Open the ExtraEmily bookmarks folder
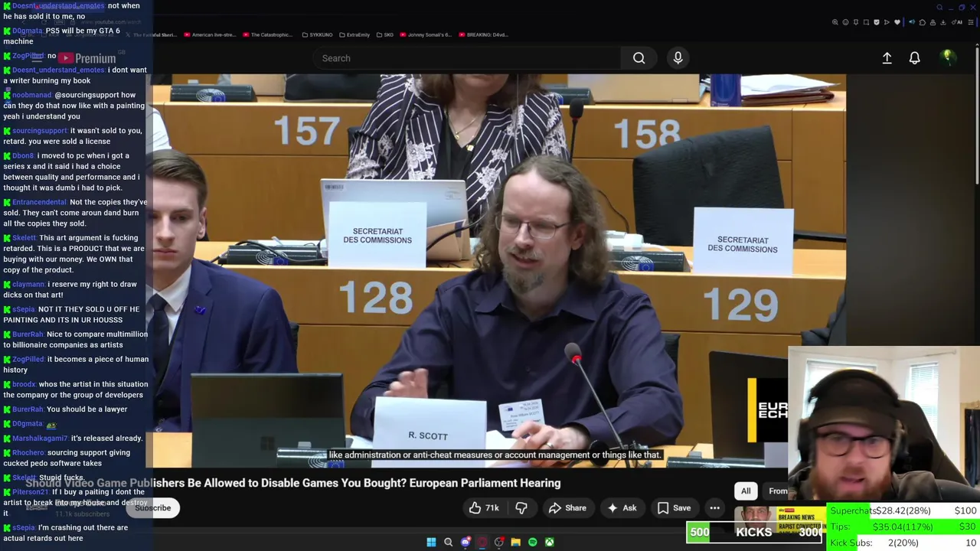This screenshot has width=980, height=551. coord(353,34)
